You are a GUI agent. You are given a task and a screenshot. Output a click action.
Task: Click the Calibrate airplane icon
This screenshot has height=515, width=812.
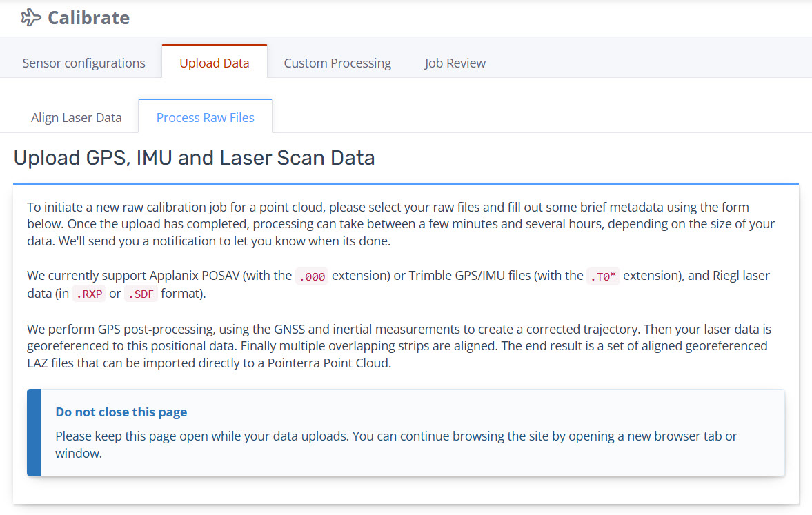point(31,18)
